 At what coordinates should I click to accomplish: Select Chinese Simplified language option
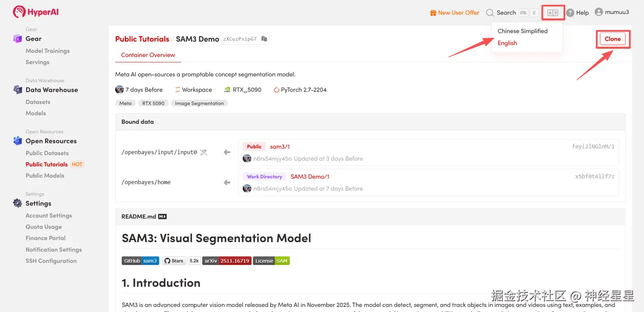[x=522, y=31]
